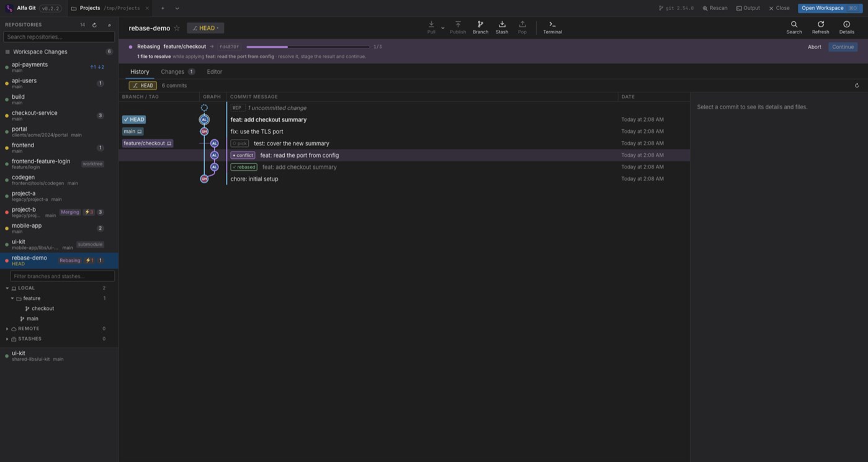The height and width of the screenshot is (462, 868).
Task: Reload the commit history list icon
Action: (857, 86)
